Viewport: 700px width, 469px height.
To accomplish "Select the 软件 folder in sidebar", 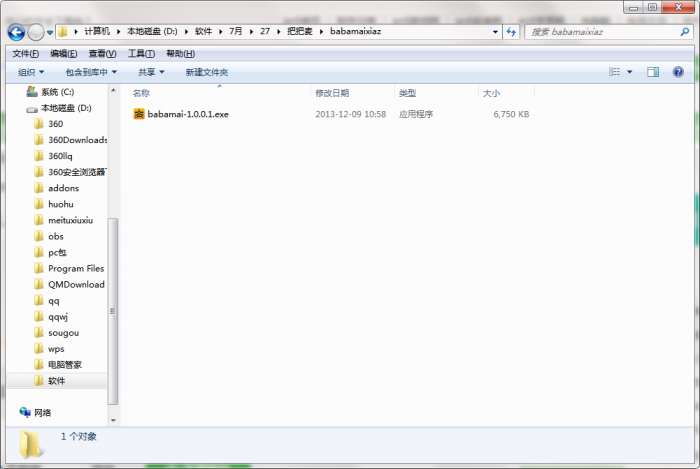I will (x=50, y=381).
